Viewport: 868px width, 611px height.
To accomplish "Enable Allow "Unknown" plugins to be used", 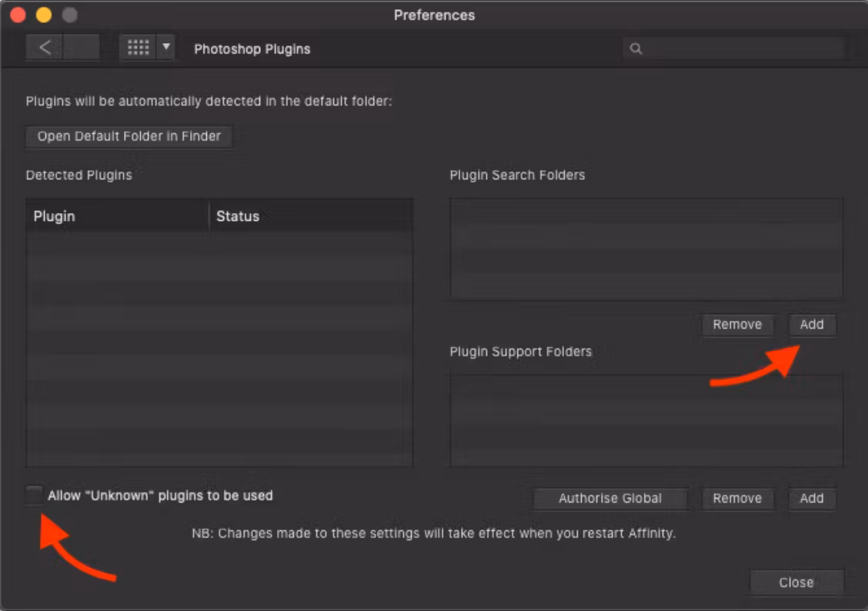I will click(x=35, y=496).
